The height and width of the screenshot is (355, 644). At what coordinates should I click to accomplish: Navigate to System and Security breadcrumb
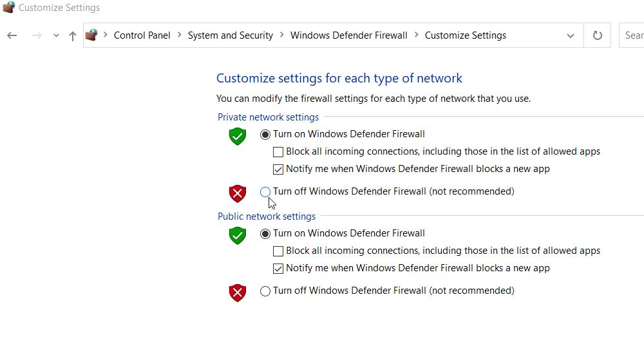(x=231, y=35)
